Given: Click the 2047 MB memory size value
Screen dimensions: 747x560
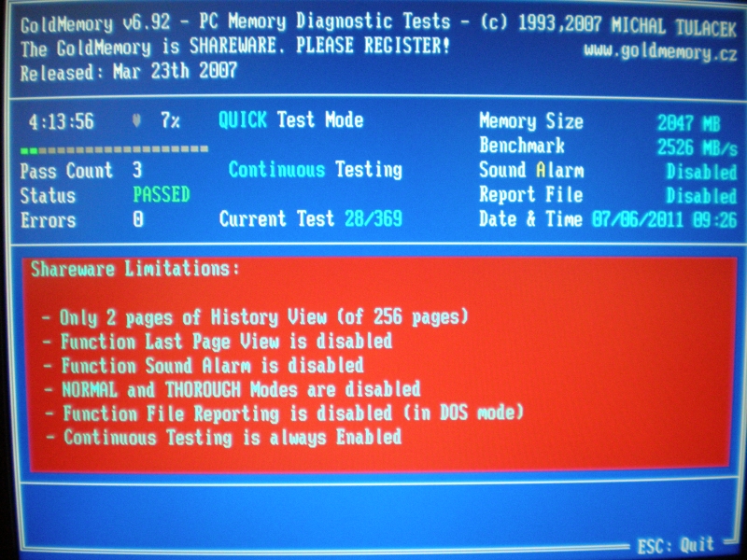Looking at the screenshot, I should [689, 123].
